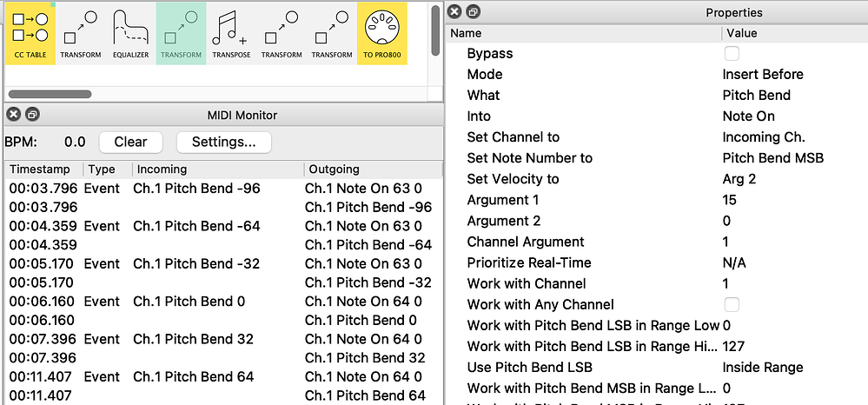Enable the Bypass checkbox
Screen dimensions: 868x405
click(x=732, y=54)
